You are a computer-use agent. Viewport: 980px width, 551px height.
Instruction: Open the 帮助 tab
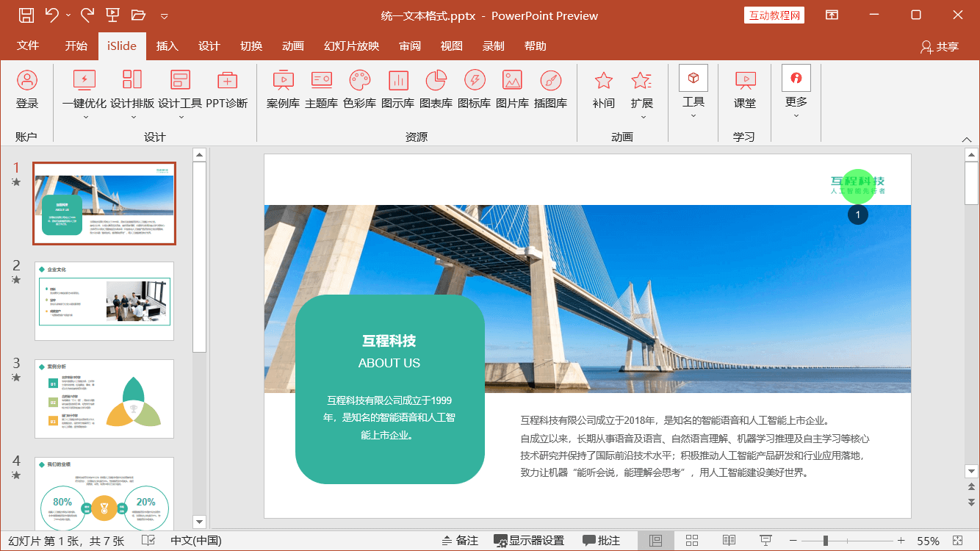tap(535, 46)
